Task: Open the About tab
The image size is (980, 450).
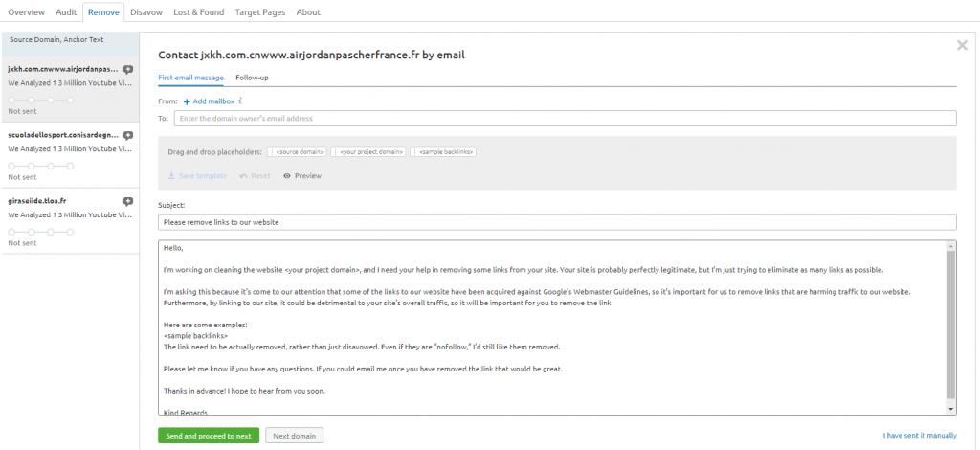Action: tap(308, 11)
